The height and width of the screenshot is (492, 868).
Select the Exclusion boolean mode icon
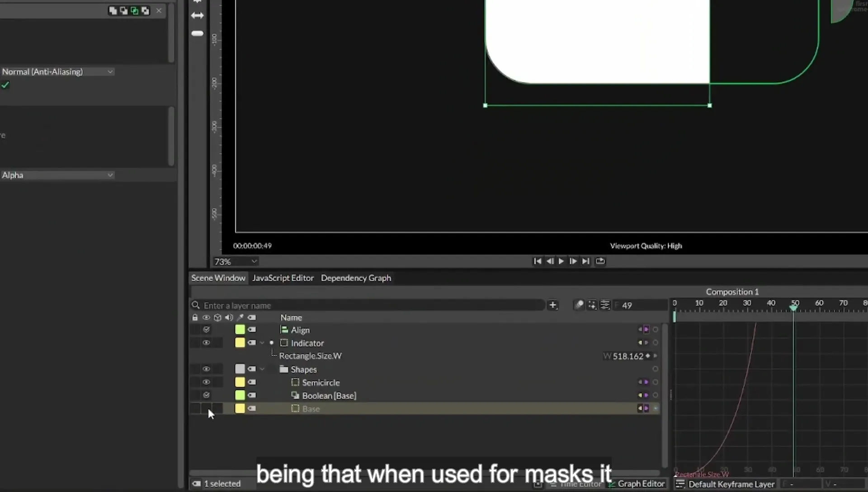145,10
